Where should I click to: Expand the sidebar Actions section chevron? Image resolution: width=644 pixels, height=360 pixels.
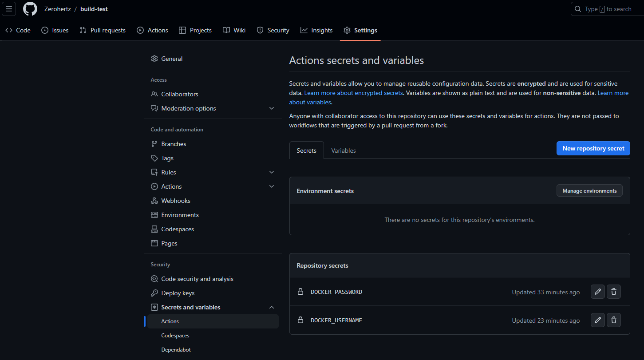pos(272,186)
